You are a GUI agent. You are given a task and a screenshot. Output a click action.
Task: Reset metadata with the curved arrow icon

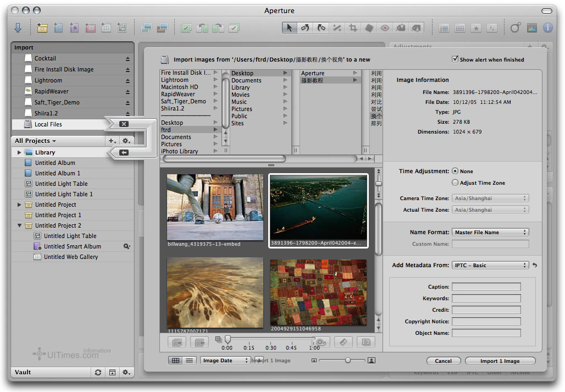click(535, 265)
